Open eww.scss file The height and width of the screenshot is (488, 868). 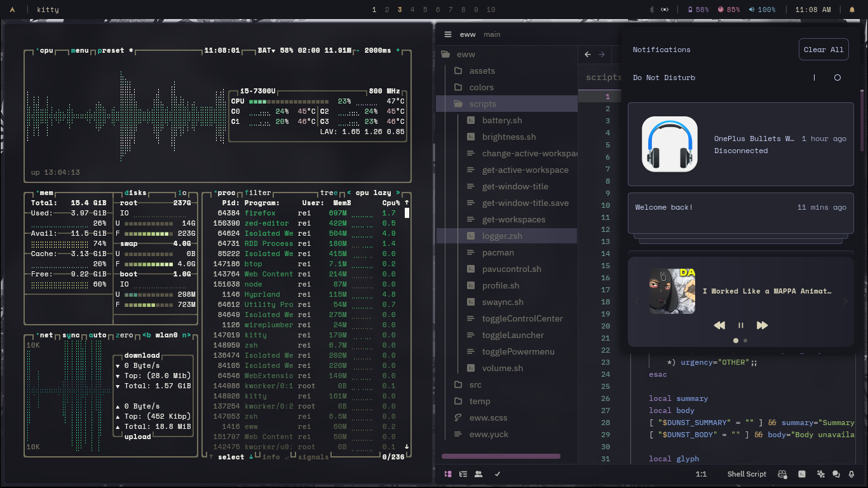point(506,417)
